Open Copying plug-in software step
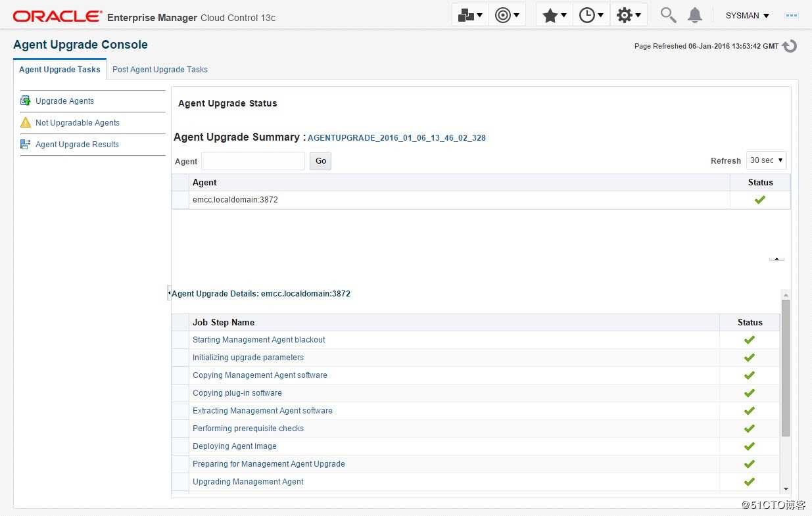The image size is (812, 516). (237, 393)
